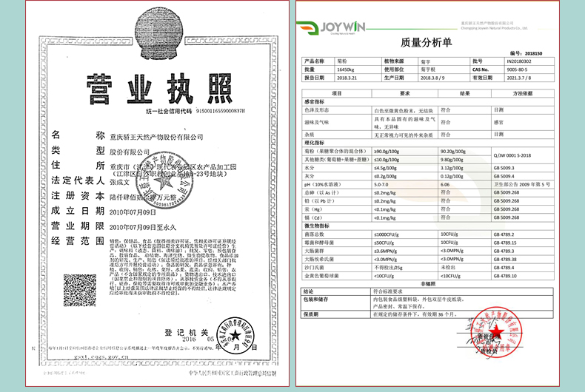This screenshot has width=585, height=392.
Task: Click the 使用部位 value 菊芋根
Action: point(428,70)
